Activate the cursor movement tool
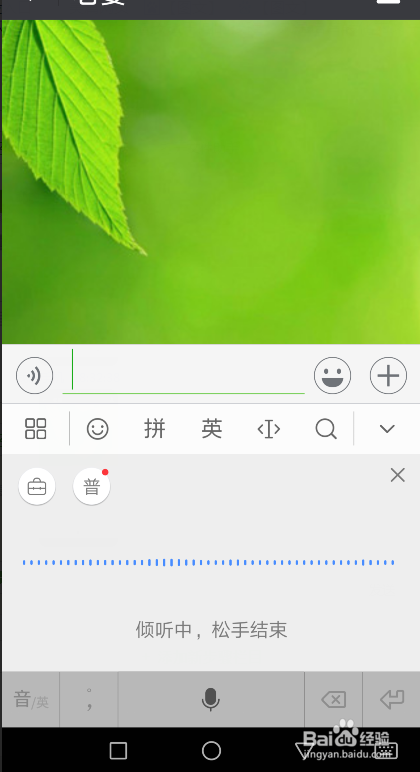 [x=269, y=429]
